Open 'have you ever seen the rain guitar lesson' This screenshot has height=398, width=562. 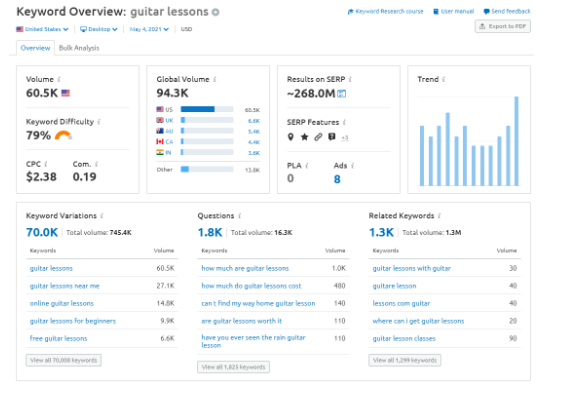(x=253, y=342)
